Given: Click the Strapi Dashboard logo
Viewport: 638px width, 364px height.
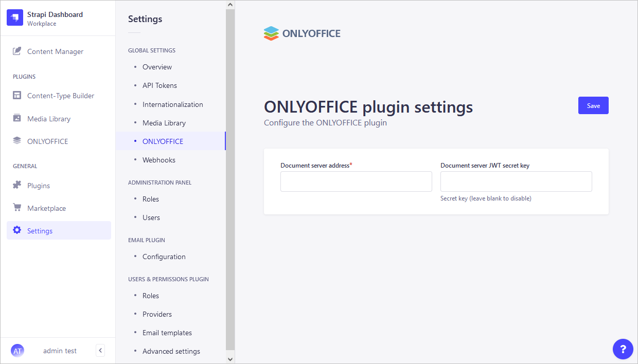Looking at the screenshot, I should [x=14, y=17].
